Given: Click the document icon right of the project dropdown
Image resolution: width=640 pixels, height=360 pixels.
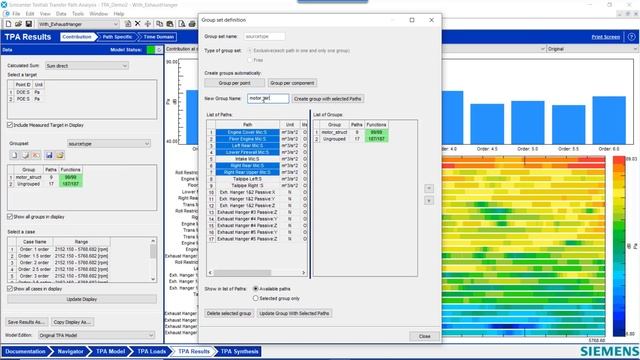Looking at the screenshot, I should coord(128,24).
